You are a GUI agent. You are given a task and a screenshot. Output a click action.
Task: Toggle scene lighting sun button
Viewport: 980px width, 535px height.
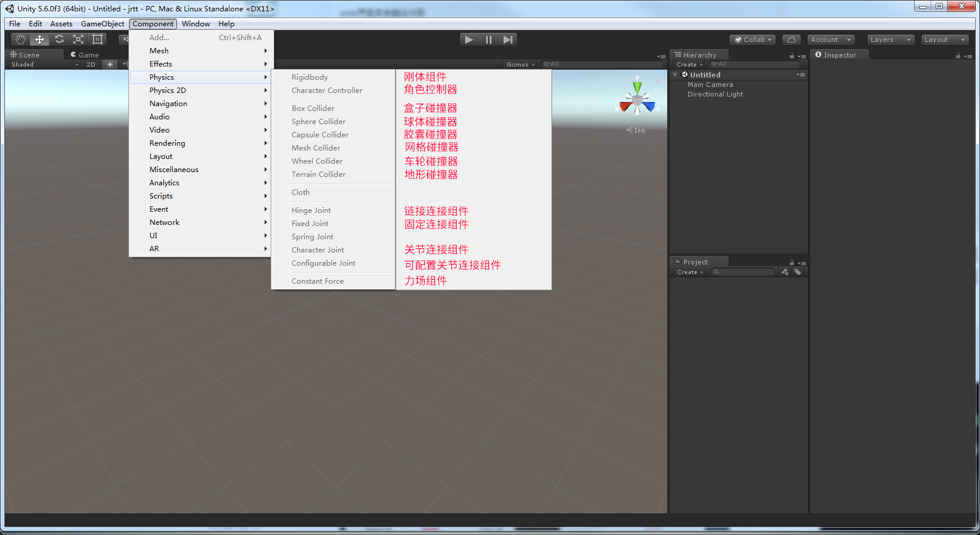110,65
